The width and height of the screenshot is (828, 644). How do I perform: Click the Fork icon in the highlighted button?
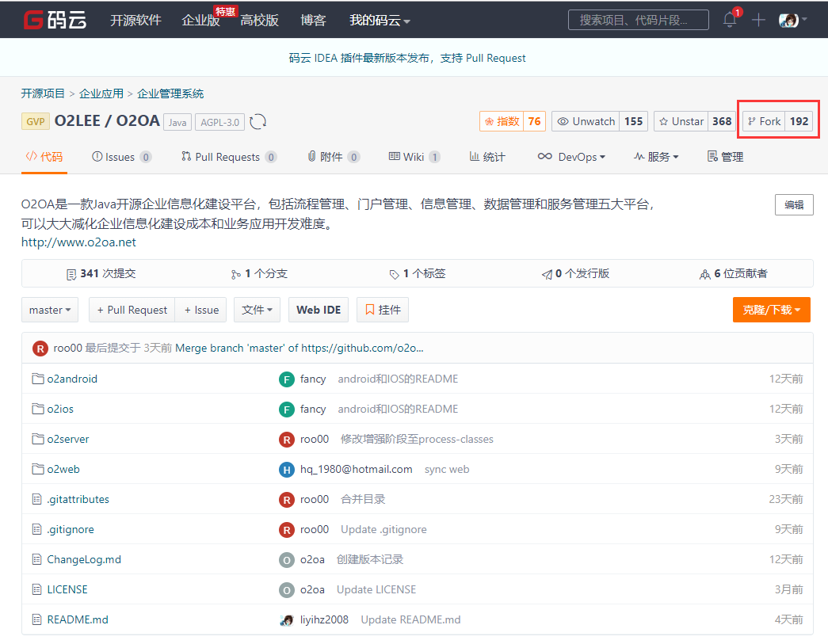tap(752, 121)
